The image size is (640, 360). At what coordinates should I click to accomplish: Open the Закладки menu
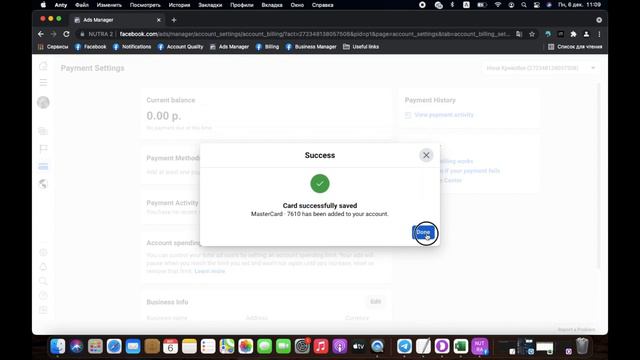[210, 5]
